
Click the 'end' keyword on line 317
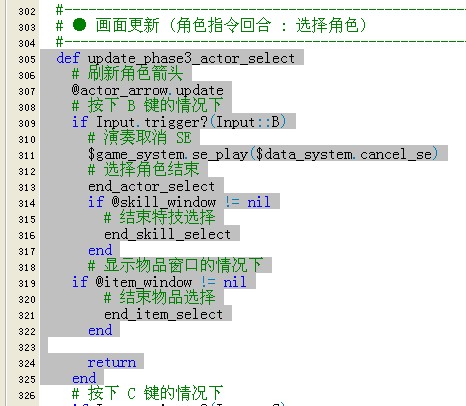click(x=100, y=250)
